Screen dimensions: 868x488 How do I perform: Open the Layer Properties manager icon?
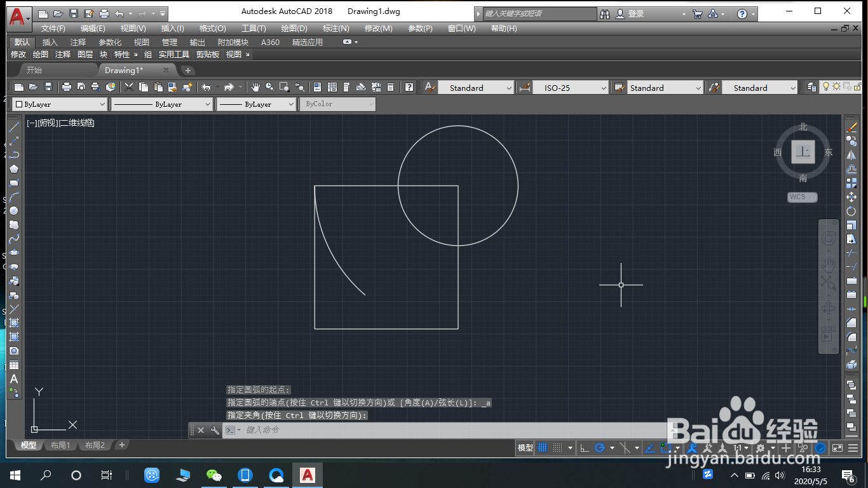click(812, 87)
